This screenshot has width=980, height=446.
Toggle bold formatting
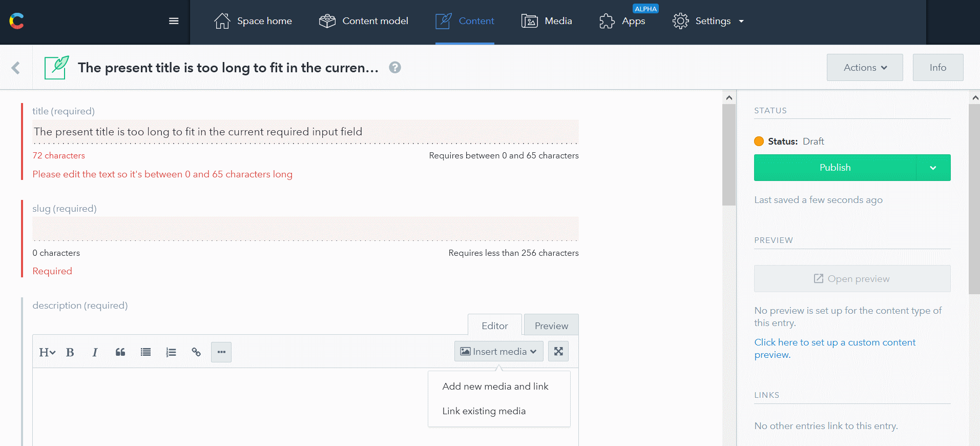pos(70,352)
